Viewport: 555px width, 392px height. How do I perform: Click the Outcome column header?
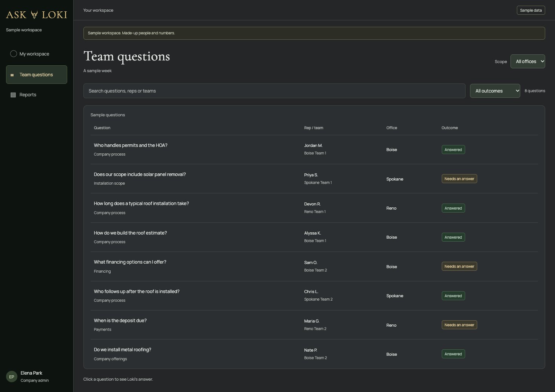(450, 128)
